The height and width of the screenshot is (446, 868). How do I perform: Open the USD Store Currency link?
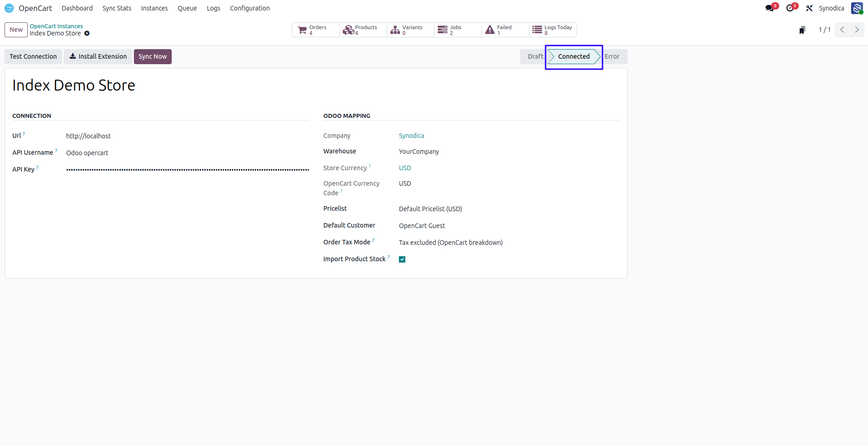tap(405, 168)
